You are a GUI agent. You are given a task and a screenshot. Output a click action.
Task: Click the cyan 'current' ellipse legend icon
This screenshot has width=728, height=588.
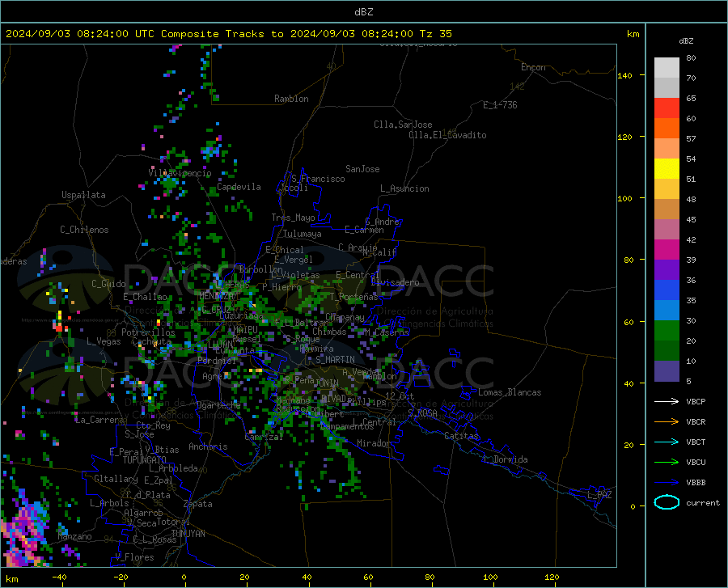coord(667,502)
